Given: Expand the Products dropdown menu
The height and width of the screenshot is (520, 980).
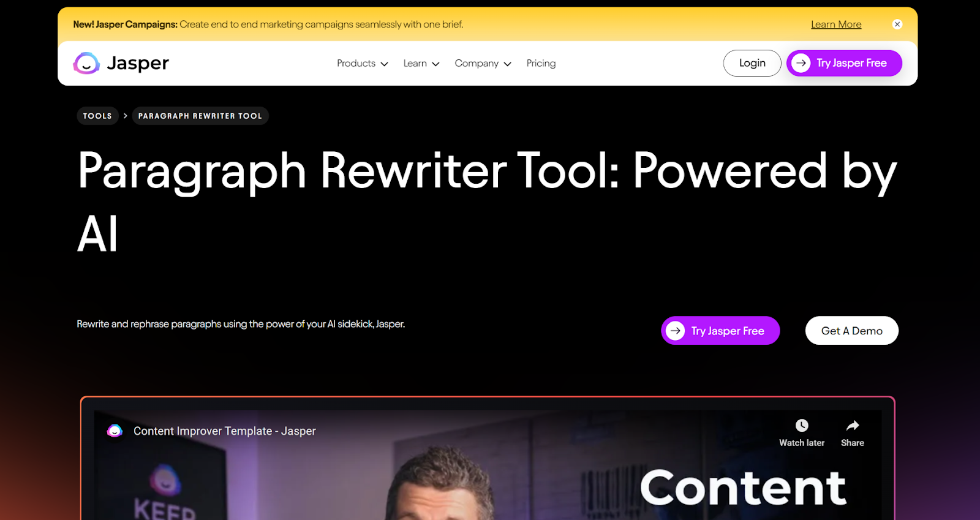Looking at the screenshot, I should [363, 63].
